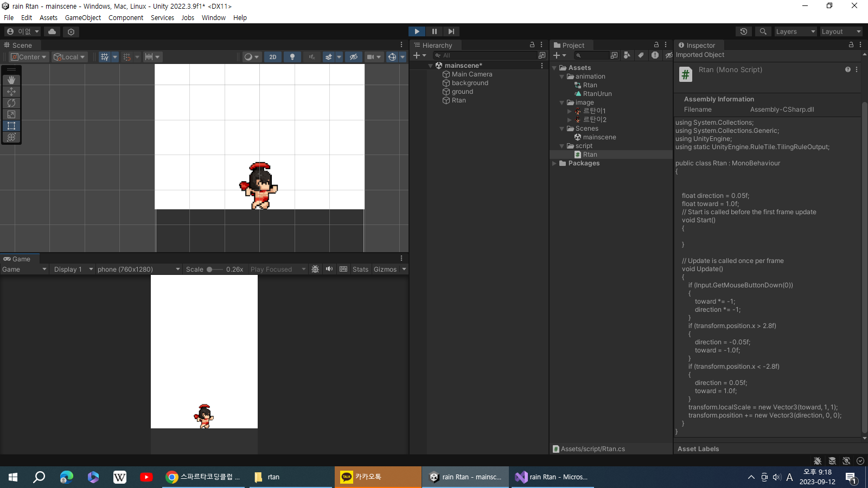Image resolution: width=868 pixels, height=488 pixels.
Task: Open the Component menu
Action: (x=126, y=18)
